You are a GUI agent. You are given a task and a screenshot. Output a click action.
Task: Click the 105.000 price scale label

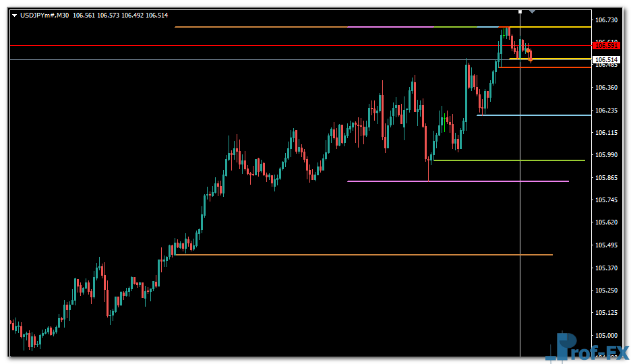tap(606, 335)
